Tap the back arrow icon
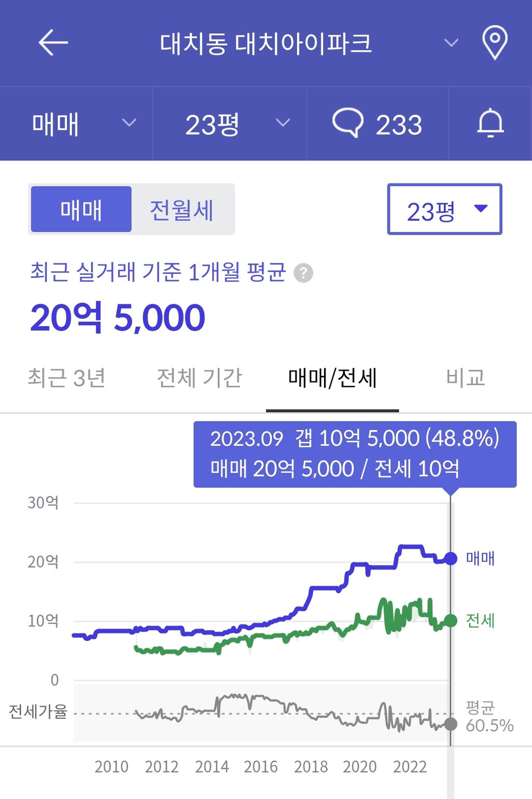 [x=53, y=43]
